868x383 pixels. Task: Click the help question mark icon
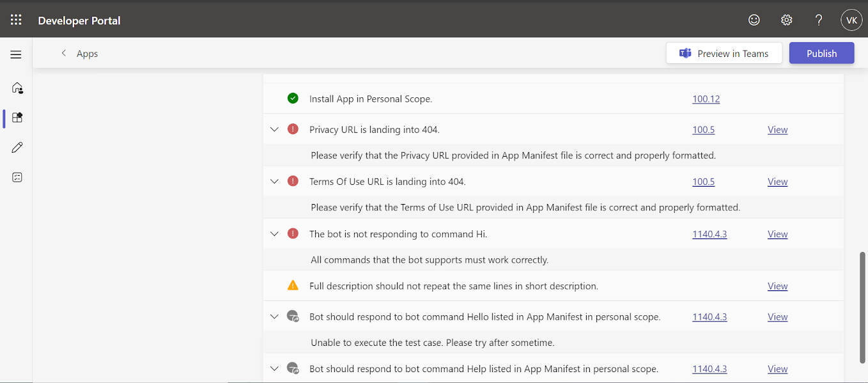click(819, 20)
